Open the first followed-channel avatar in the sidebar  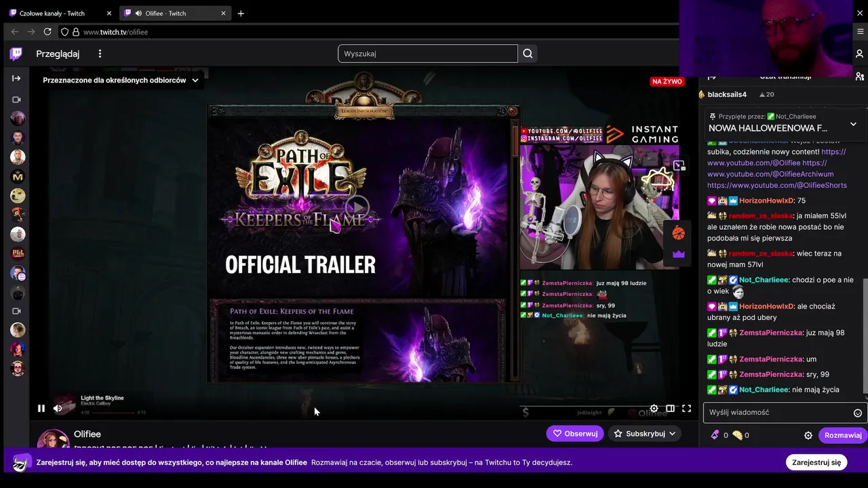coord(18,119)
